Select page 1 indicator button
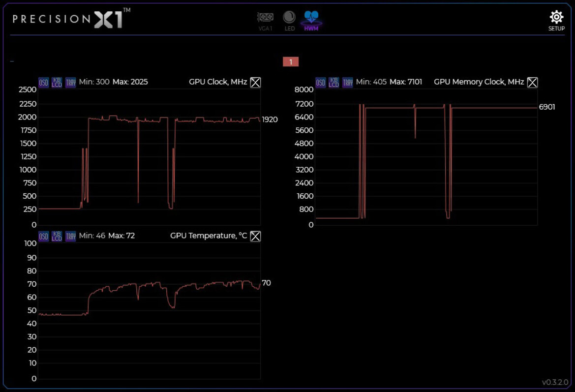Screen dimensions: 575x392 pos(290,62)
